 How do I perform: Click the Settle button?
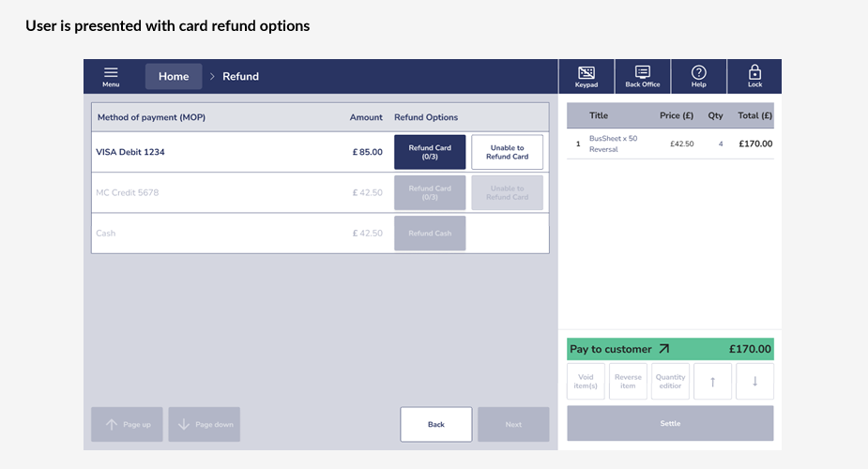(670, 423)
